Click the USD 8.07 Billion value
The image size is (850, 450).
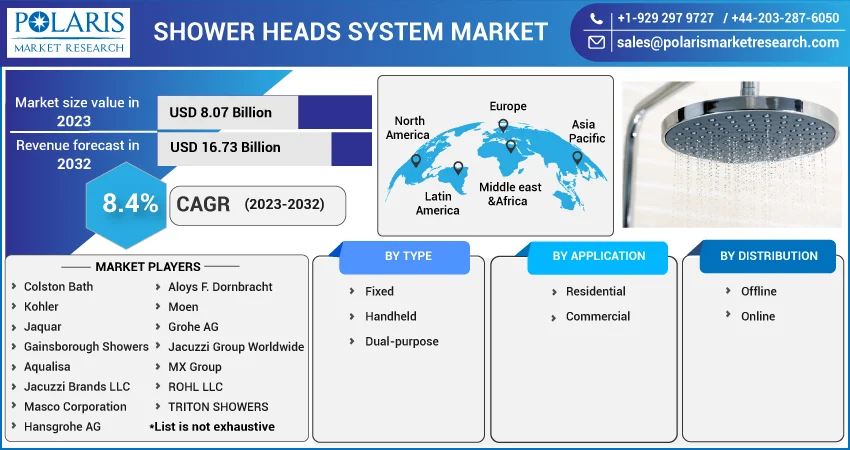pyautogui.click(x=221, y=113)
